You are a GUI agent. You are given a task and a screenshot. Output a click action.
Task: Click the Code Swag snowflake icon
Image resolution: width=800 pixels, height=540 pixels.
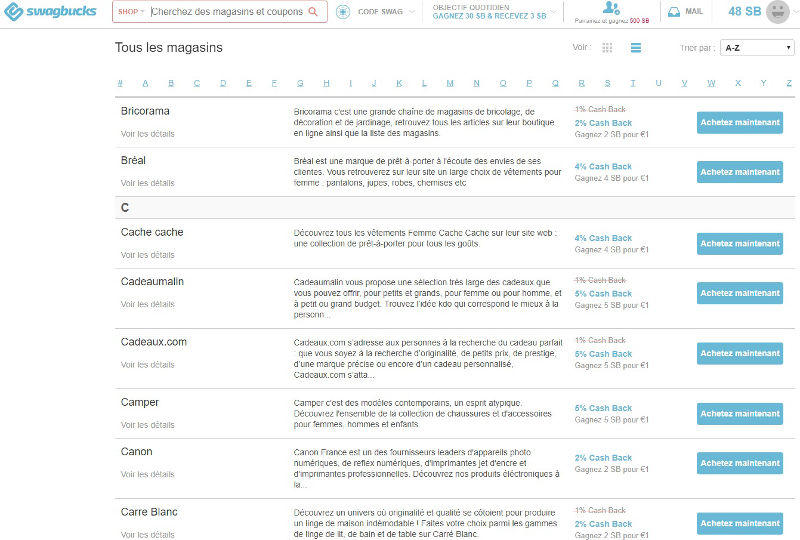click(x=343, y=11)
